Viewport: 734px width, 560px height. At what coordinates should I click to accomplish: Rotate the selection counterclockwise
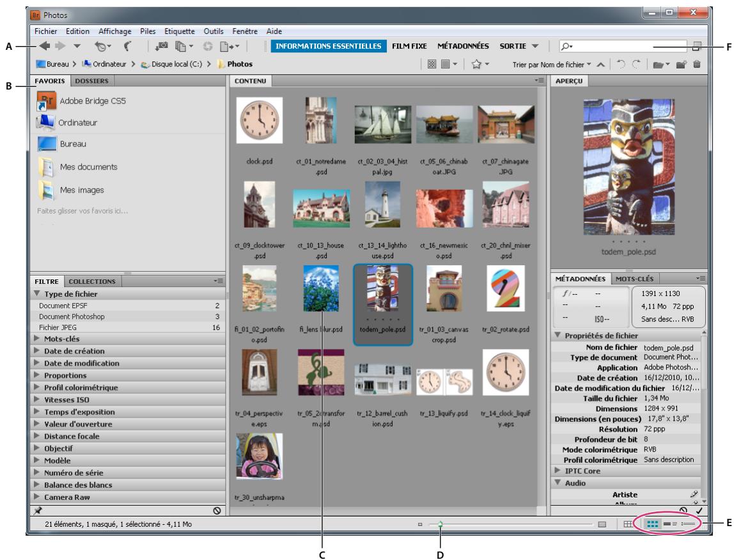622,64
